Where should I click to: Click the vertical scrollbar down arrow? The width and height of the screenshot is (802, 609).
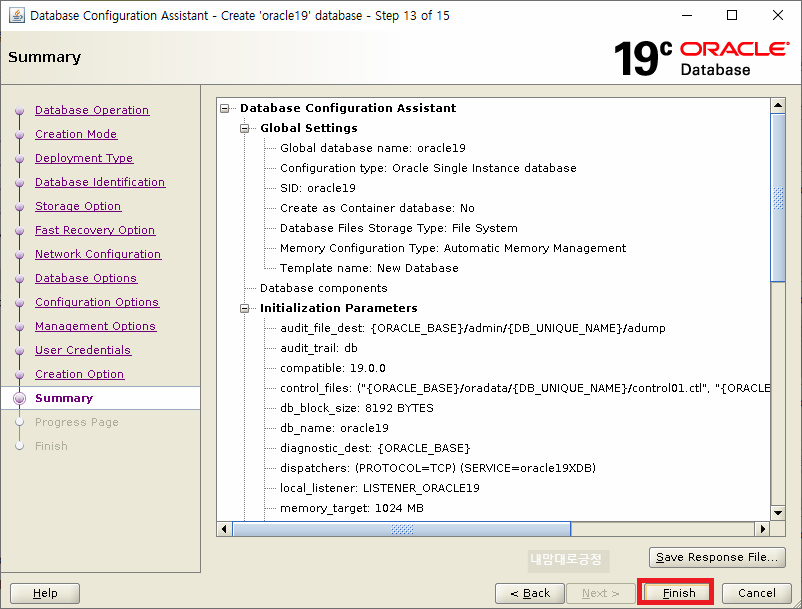tap(778, 513)
